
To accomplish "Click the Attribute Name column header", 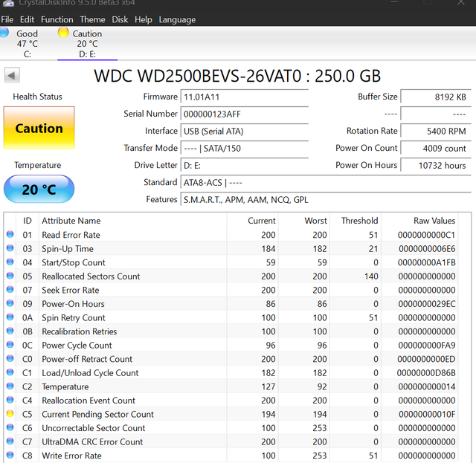I will pos(71,221).
